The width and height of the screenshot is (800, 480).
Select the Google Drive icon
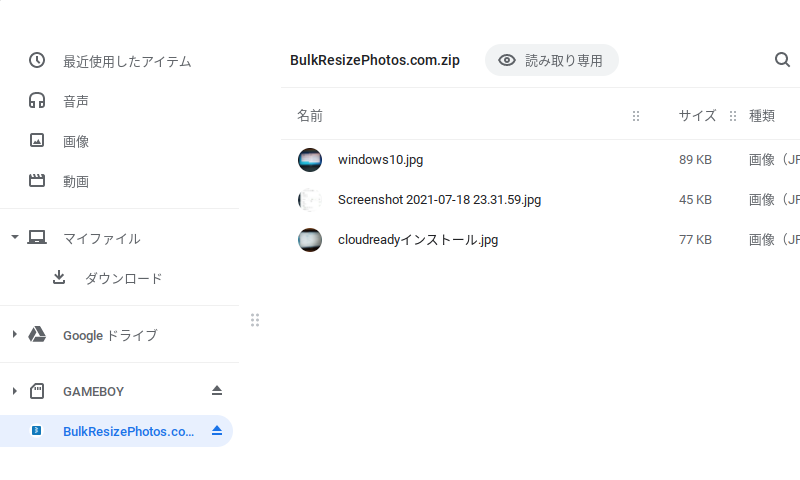[37, 335]
